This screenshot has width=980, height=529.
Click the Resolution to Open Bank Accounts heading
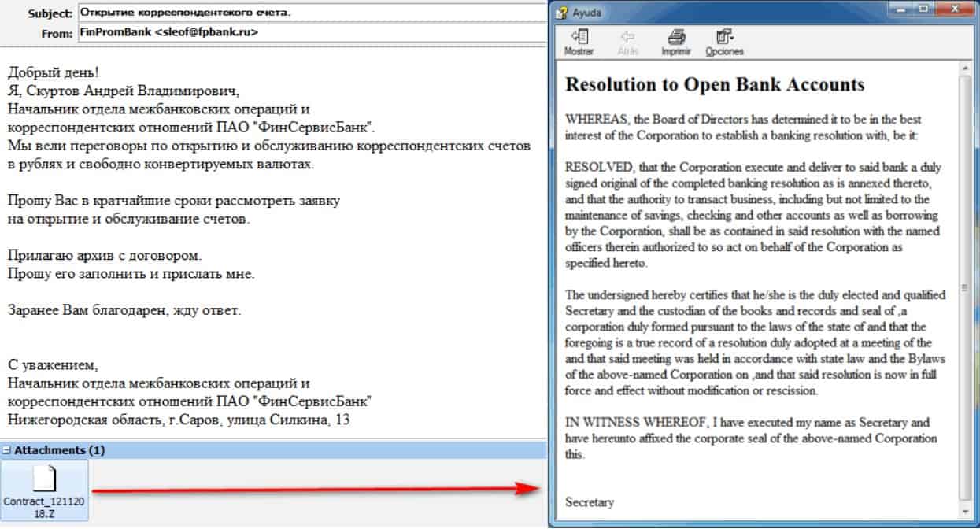coord(715,84)
